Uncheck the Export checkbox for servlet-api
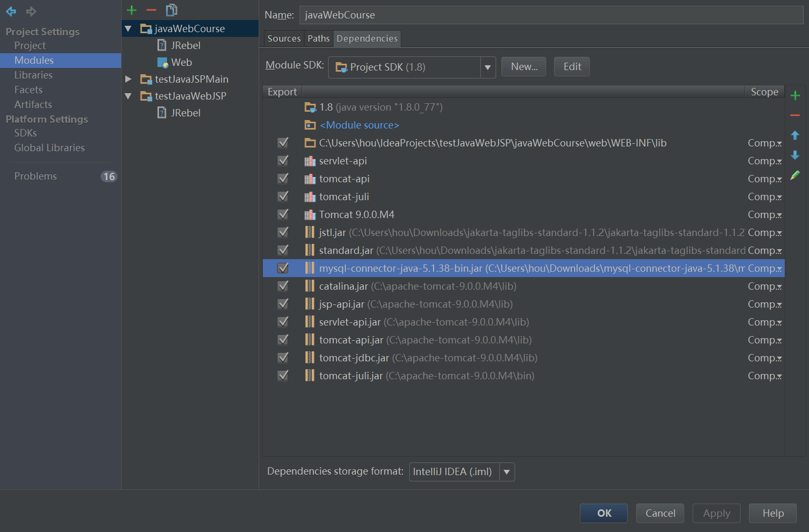Screen dimensions: 809x532 point(283,161)
